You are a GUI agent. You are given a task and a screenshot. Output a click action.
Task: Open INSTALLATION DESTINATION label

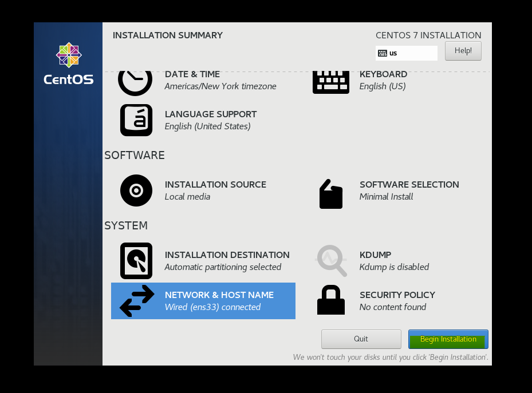[x=227, y=255]
